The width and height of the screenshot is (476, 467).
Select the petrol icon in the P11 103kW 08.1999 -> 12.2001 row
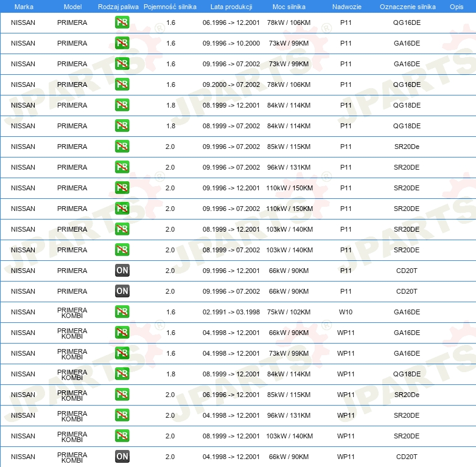click(122, 229)
